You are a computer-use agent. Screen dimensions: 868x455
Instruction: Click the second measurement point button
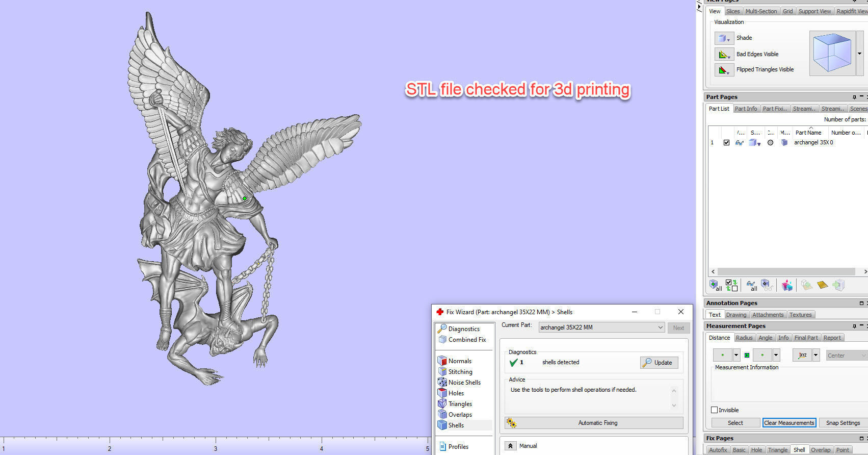tap(762, 355)
